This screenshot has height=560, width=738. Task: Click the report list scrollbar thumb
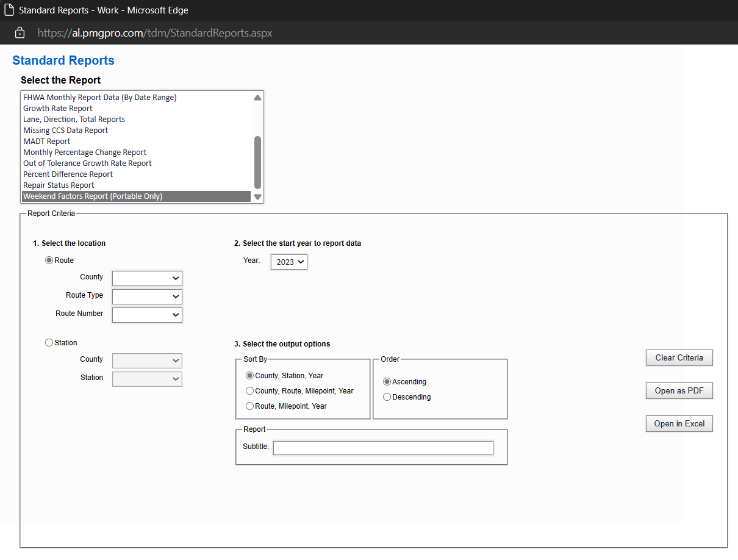click(x=257, y=162)
